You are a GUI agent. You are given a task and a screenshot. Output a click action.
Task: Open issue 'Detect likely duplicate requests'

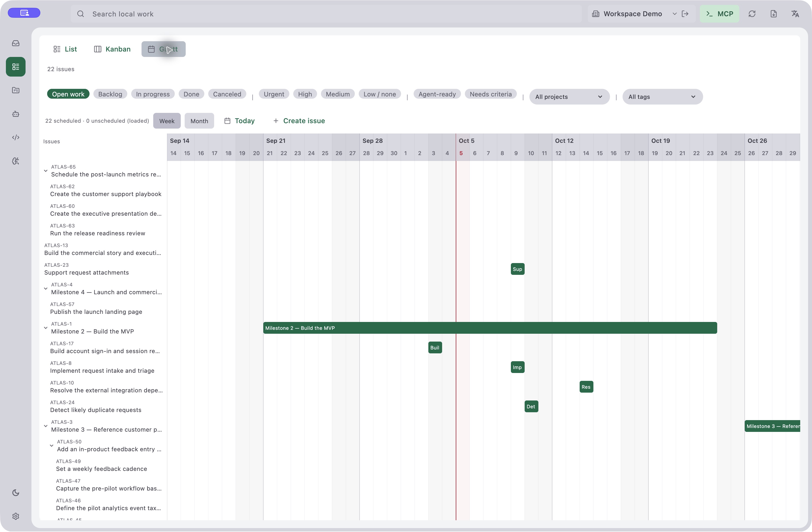click(x=96, y=410)
